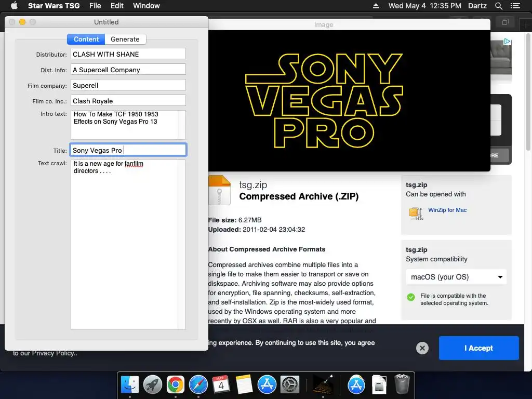Open Applications folder stack in dock
This screenshot has height=399, width=532.
coord(356,385)
